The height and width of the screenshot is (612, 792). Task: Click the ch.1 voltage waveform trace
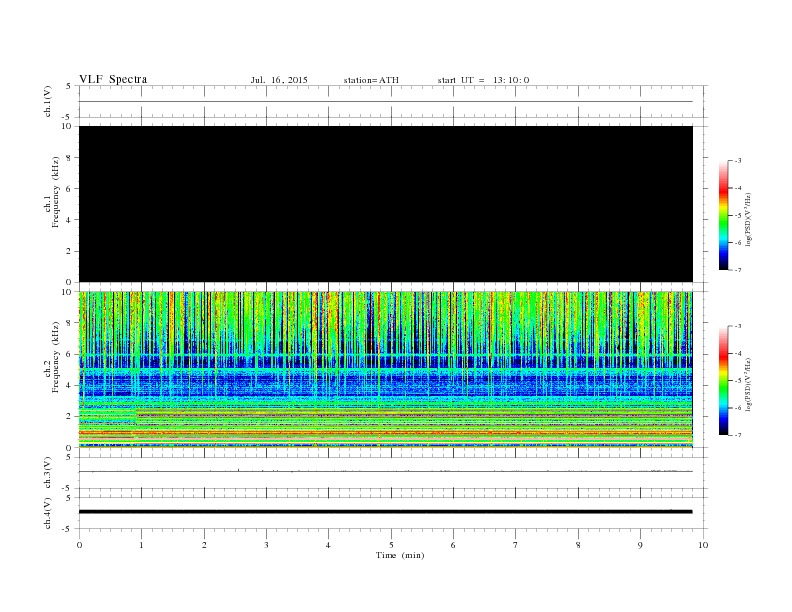[x=386, y=101]
